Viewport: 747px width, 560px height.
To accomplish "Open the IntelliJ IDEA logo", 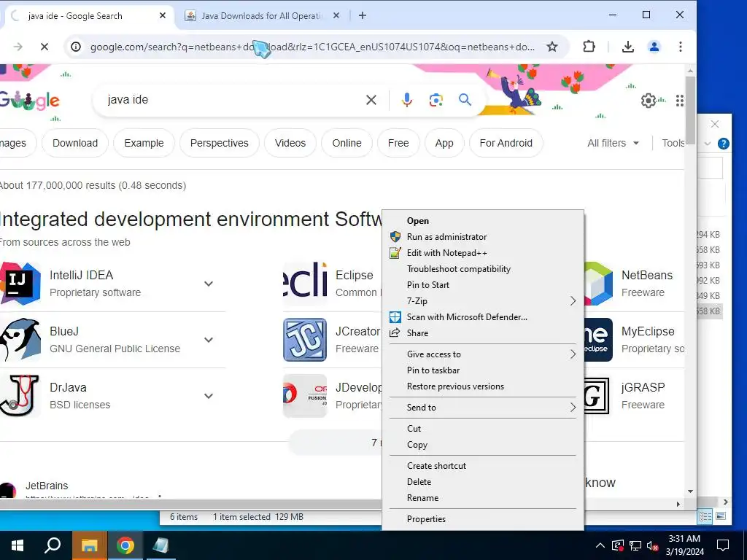I will pos(20,284).
